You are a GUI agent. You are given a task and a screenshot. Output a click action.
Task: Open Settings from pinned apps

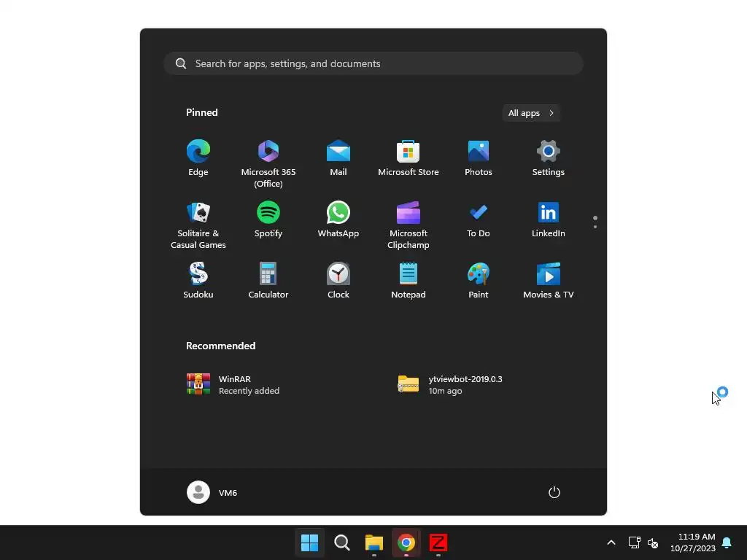(549, 158)
